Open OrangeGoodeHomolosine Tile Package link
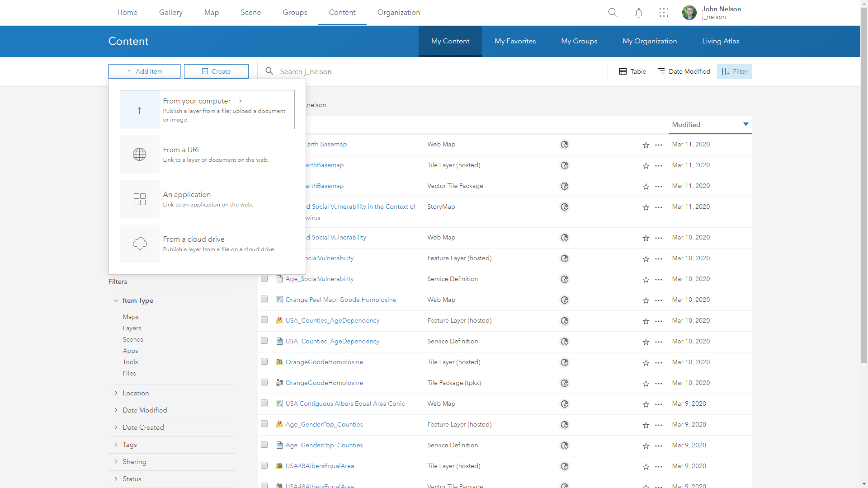Viewport: 868px width, 488px height. tap(324, 383)
